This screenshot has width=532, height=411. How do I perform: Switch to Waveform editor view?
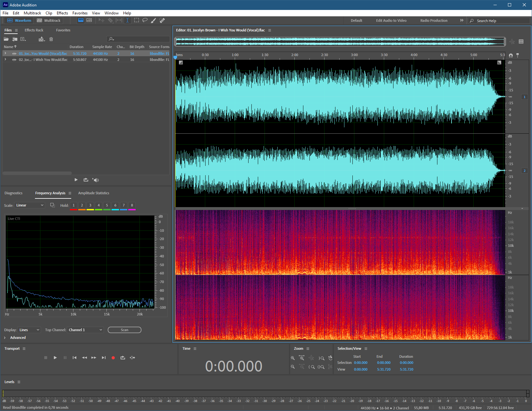19,21
